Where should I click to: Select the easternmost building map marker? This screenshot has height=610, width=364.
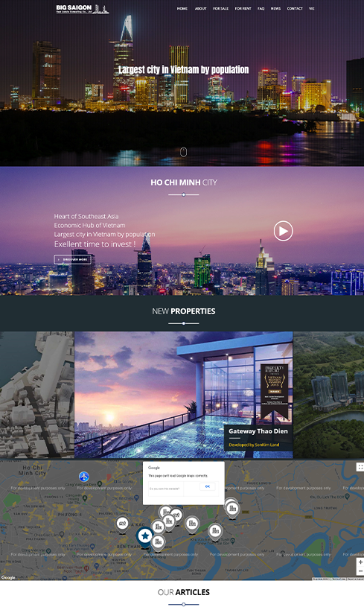pos(232,509)
